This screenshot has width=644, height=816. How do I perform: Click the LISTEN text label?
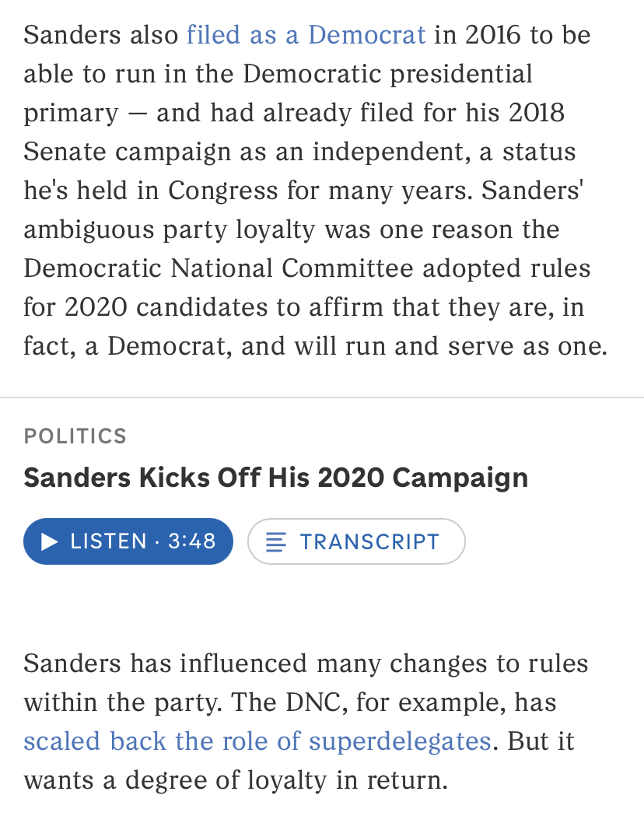pyautogui.click(x=109, y=541)
